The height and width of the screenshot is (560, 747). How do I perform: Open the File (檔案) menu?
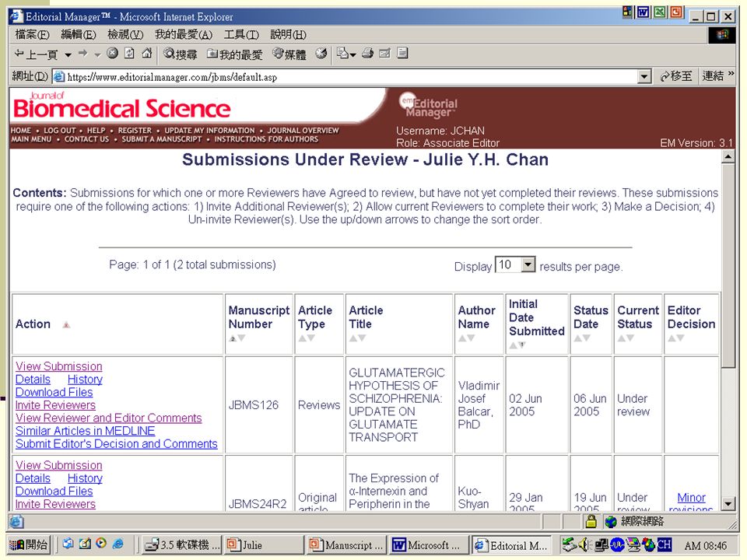(x=32, y=34)
